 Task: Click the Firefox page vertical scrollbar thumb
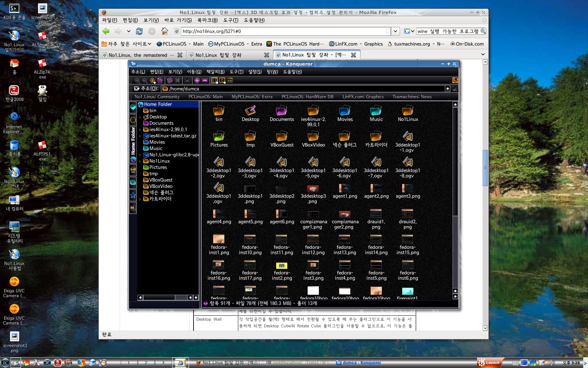point(485,168)
